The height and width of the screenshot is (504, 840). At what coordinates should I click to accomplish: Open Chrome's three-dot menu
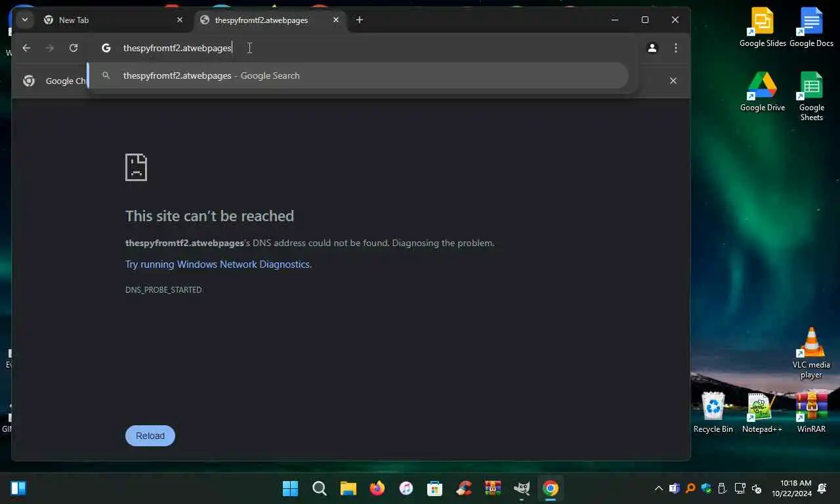(676, 48)
